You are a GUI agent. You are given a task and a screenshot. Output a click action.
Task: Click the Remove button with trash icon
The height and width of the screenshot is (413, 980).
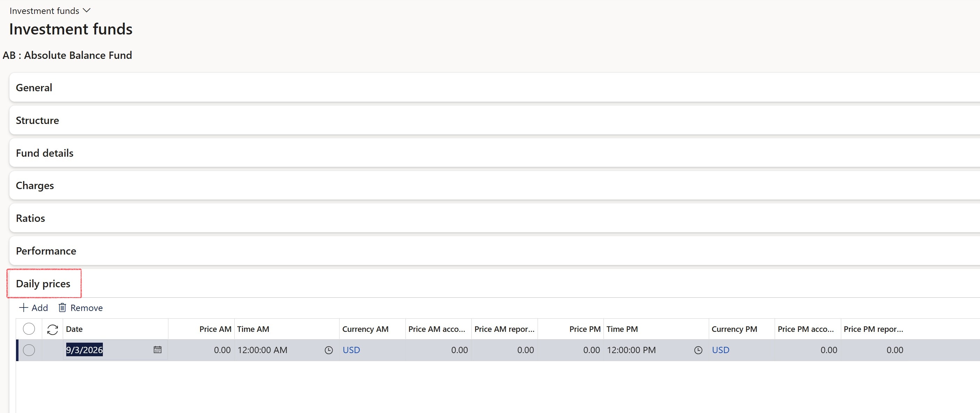(81, 307)
